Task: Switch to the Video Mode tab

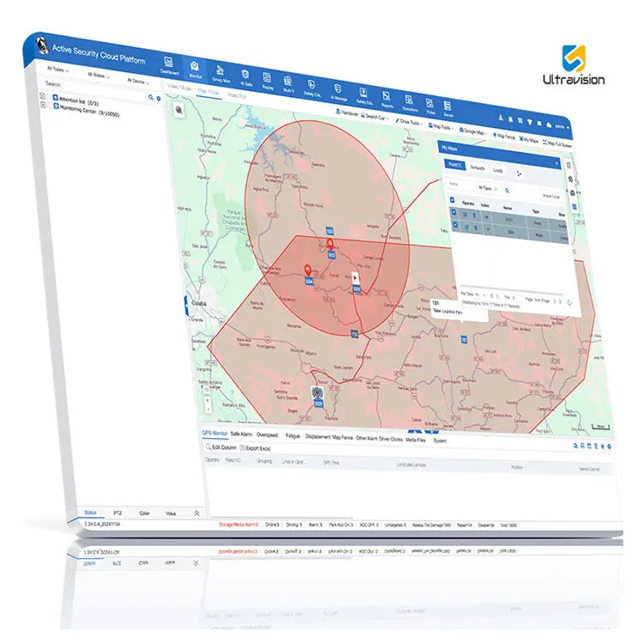Action: (179, 88)
